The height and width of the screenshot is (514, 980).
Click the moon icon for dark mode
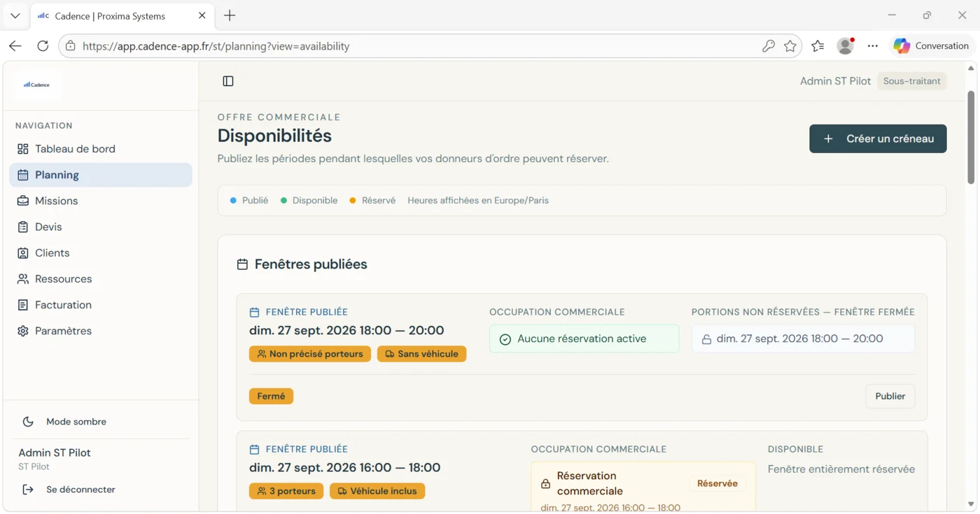click(x=28, y=422)
